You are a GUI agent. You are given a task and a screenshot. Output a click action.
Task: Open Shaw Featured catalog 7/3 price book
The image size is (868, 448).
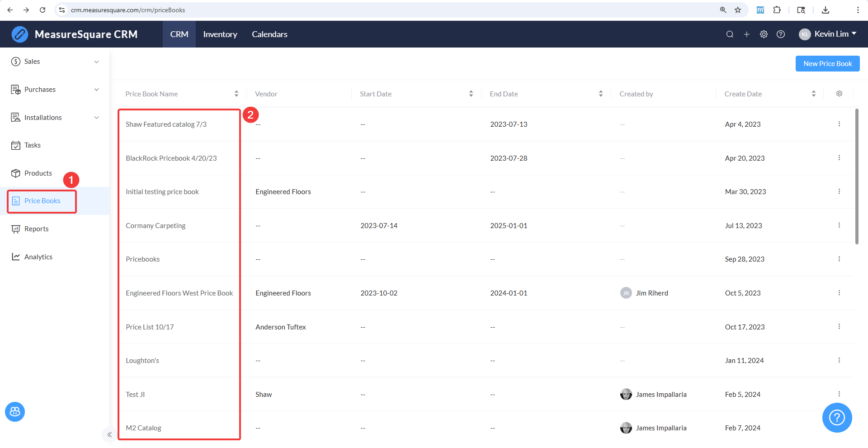[166, 124]
